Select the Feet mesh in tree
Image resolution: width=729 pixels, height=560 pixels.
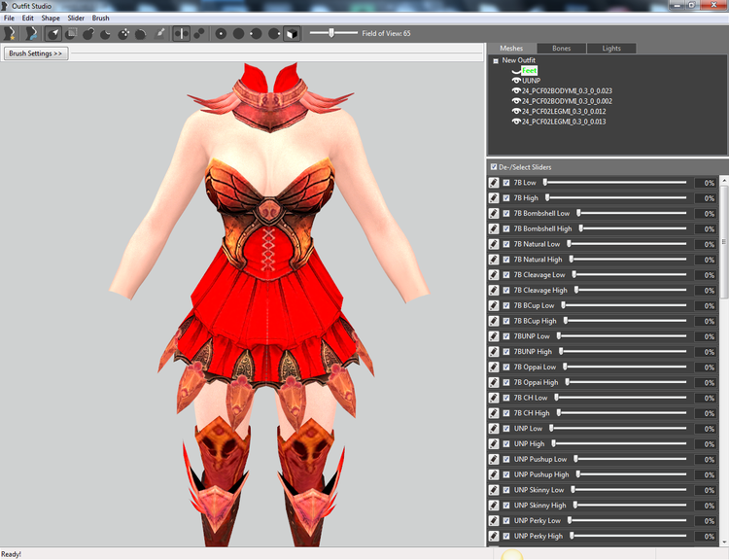(x=529, y=71)
